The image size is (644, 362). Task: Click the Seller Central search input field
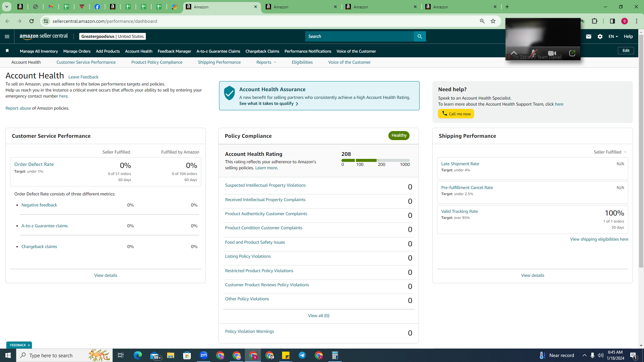click(360, 37)
